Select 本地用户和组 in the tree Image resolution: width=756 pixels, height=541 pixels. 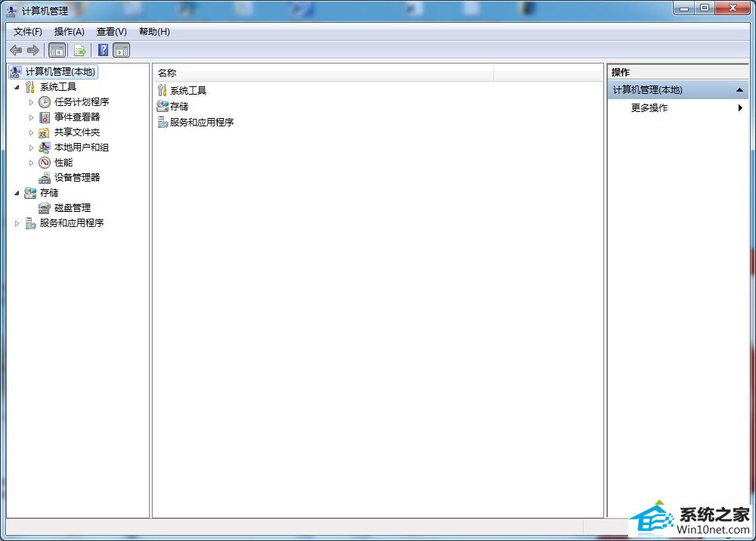click(x=82, y=148)
